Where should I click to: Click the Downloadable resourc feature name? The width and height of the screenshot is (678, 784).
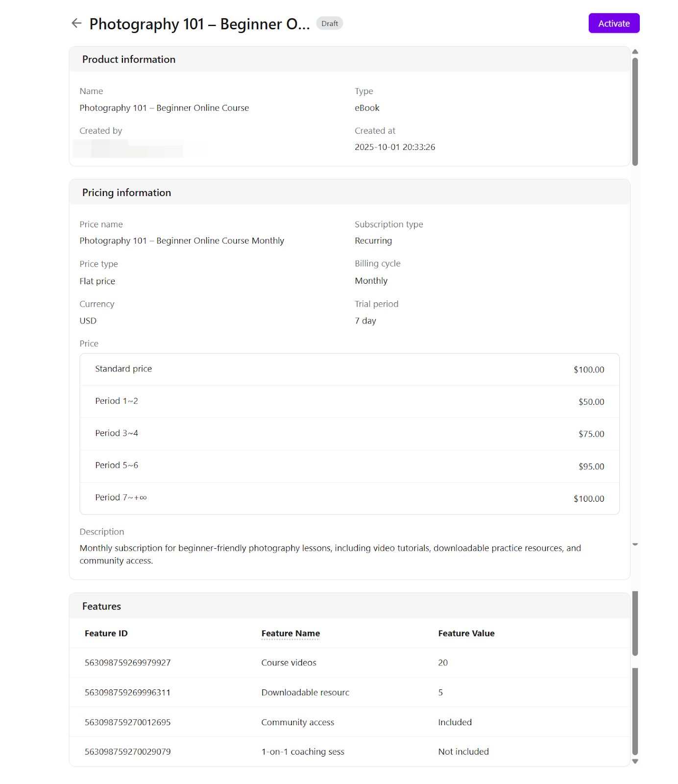[305, 692]
